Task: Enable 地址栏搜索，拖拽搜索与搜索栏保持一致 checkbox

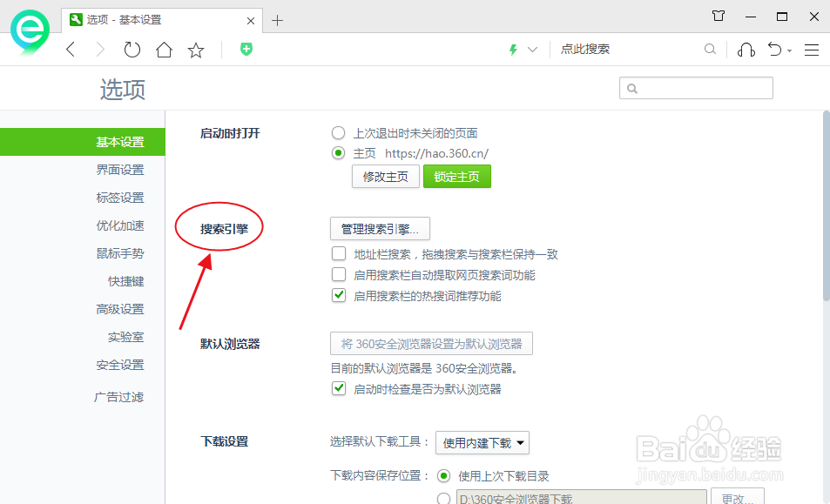Action: pyautogui.click(x=339, y=254)
